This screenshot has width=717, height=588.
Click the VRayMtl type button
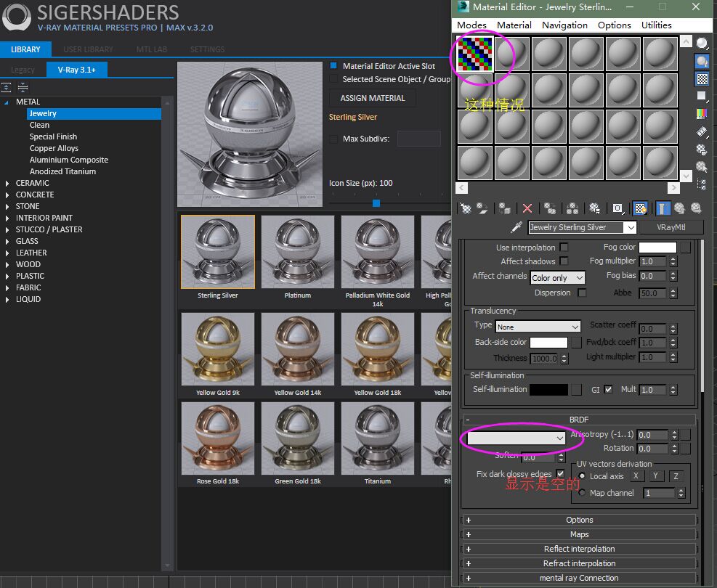click(x=671, y=227)
